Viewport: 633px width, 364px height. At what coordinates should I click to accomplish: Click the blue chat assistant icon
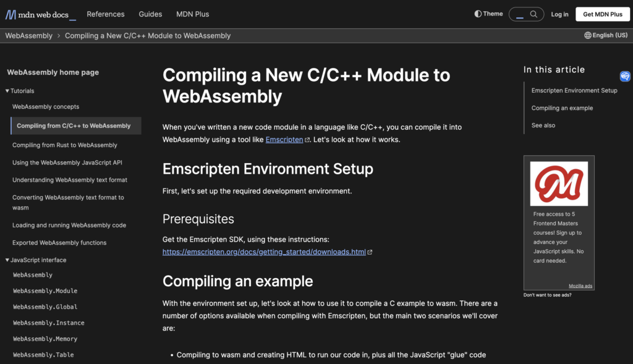point(625,77)
